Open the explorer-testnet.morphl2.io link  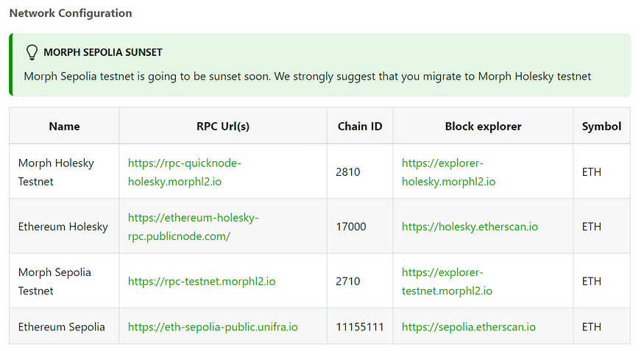coord(447,281)
